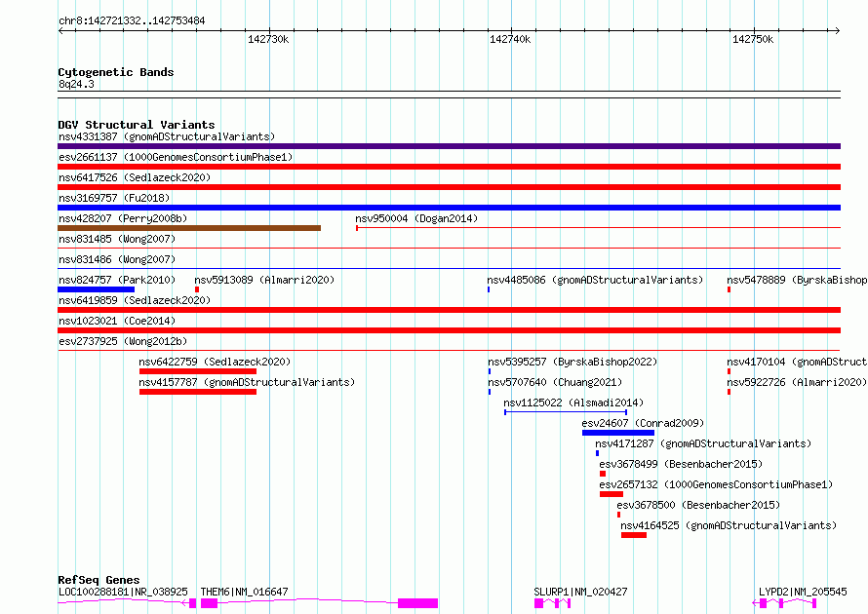The width and height of the screenshot is (868, 614).
Task: Click nsv6417526 (Sedlazeck2020) label
Action: coord(135,177)
